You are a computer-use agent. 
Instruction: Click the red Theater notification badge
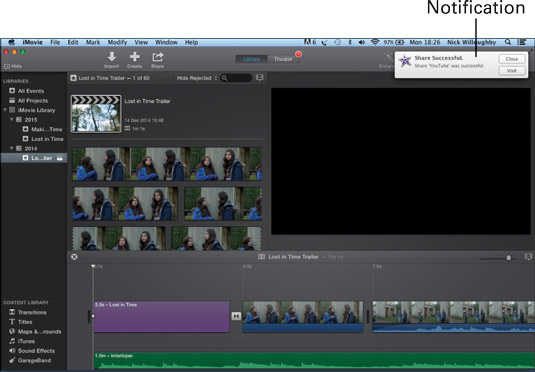point(299,54)
